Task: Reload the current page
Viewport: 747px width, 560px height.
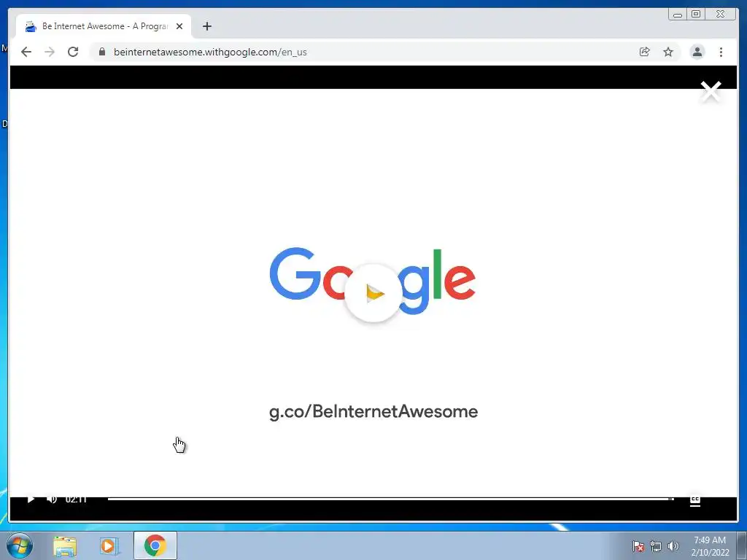Action: (73, 52)
